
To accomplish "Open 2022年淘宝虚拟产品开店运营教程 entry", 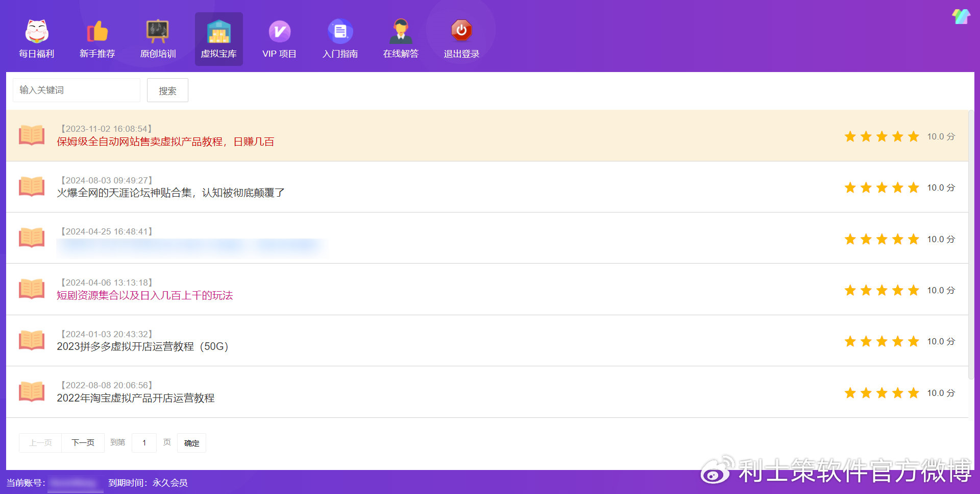I will point(135,398).
